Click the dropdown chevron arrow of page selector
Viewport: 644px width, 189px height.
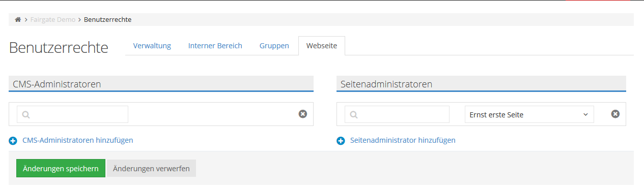click(585, 115)
